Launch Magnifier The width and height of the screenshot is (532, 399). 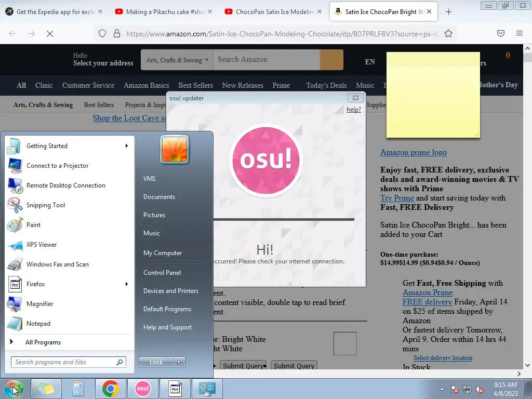70,303
